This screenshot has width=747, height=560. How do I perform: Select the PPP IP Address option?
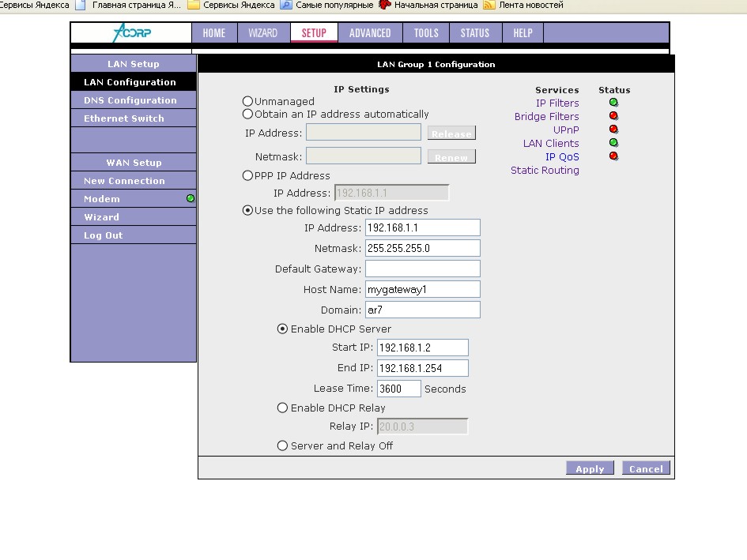247,175
